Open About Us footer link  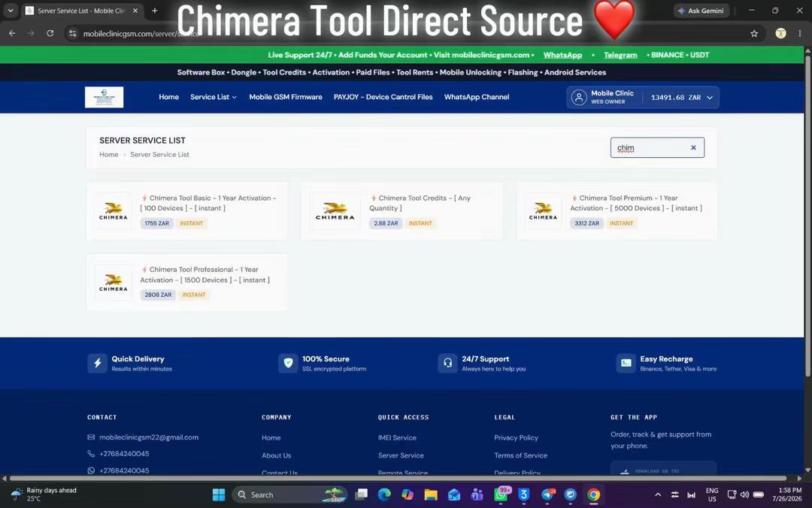(x=276, y=455)
